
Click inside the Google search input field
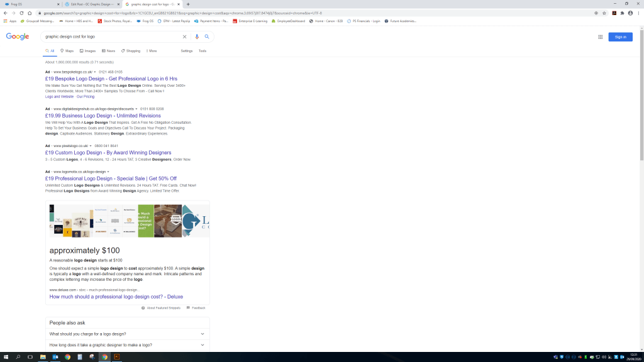pos(110,37)
